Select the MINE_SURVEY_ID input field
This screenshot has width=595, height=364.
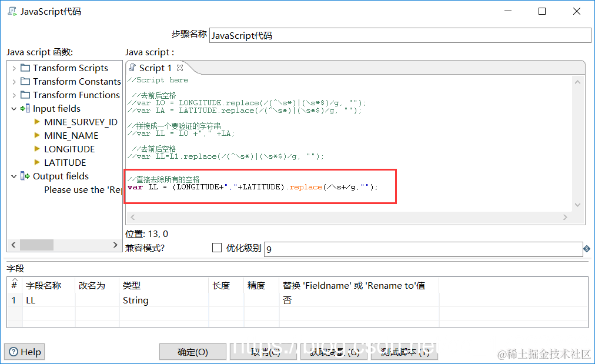(x=81, y=122)
